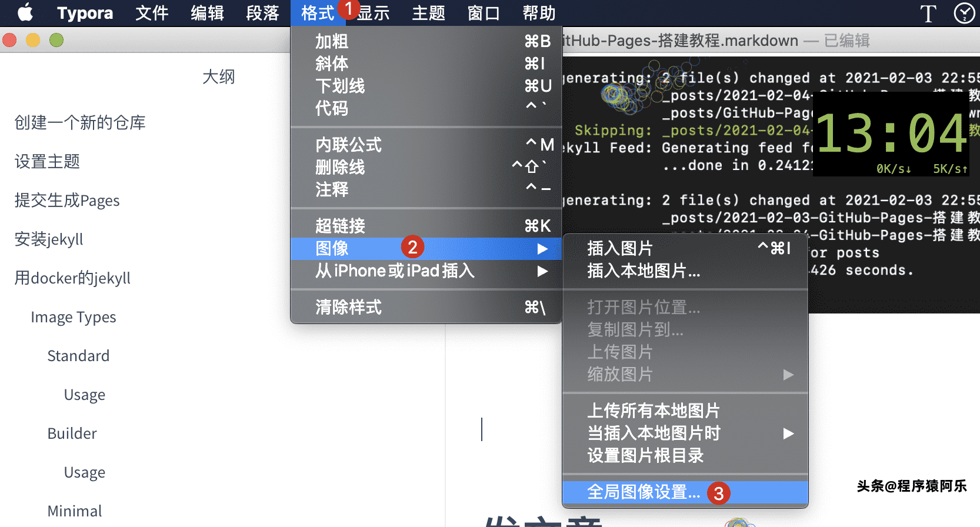Viewport: 980px width, 527px height.
Task: Select Usage under Builder outline
Action: [x=85, y=472]
